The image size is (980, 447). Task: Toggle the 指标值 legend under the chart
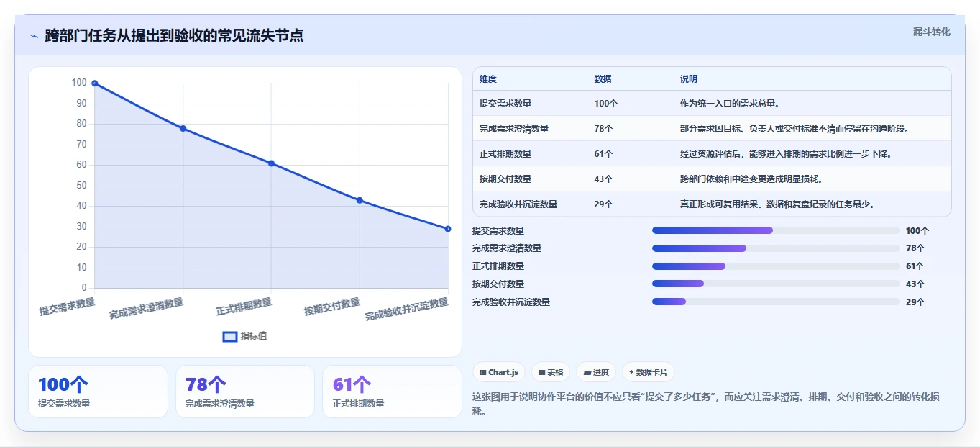[245, 336]
